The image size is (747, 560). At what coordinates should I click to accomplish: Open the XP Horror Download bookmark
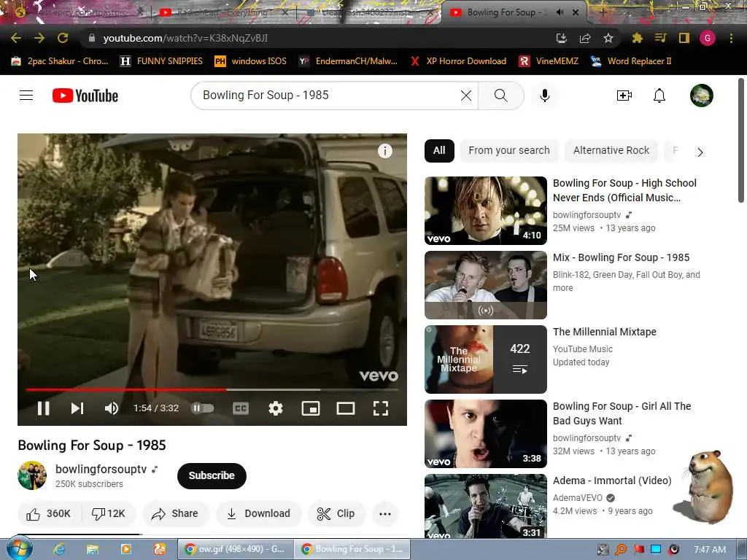tap(458, 61)
